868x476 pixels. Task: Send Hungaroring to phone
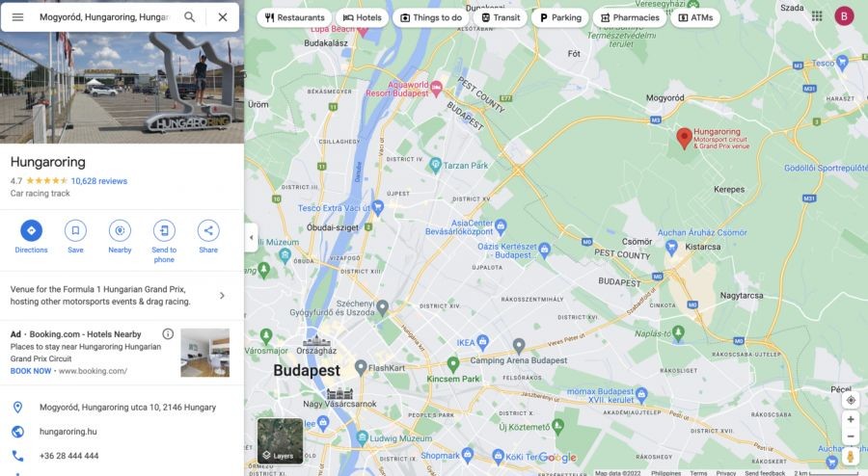click(x=164, y=230)
